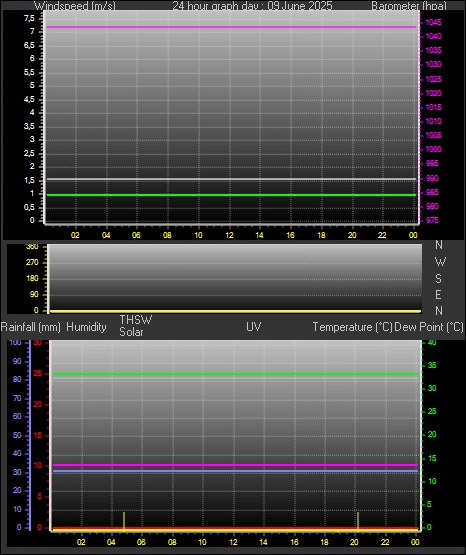Select the magenta barometer line in the top chart
Viewport: 466px width, 555px height.
231,27
